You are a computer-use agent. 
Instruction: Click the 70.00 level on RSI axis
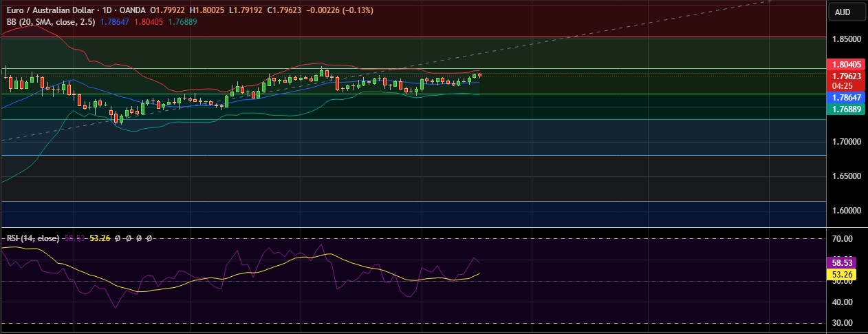pyautogui.click(x=843, y=239)
